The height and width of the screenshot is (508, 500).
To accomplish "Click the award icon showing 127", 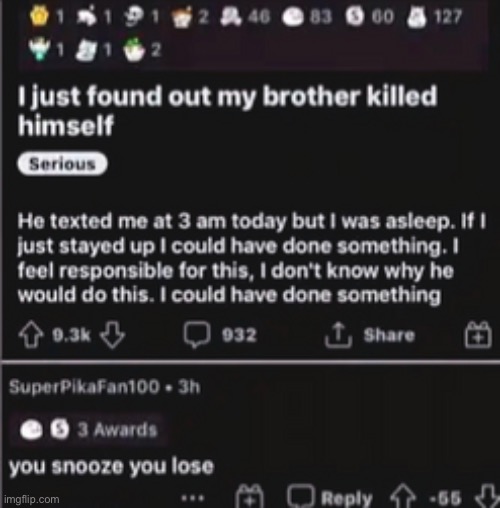I will click(416, 17).
